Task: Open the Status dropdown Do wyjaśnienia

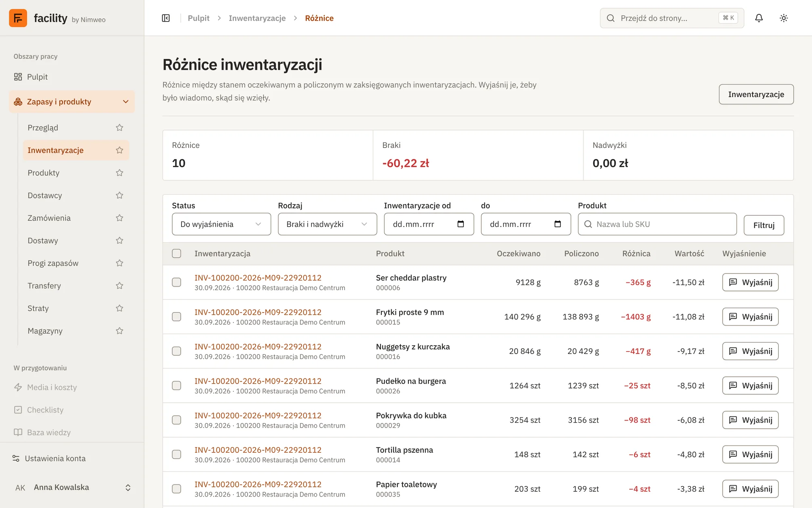Action: [x=221, y=224]
